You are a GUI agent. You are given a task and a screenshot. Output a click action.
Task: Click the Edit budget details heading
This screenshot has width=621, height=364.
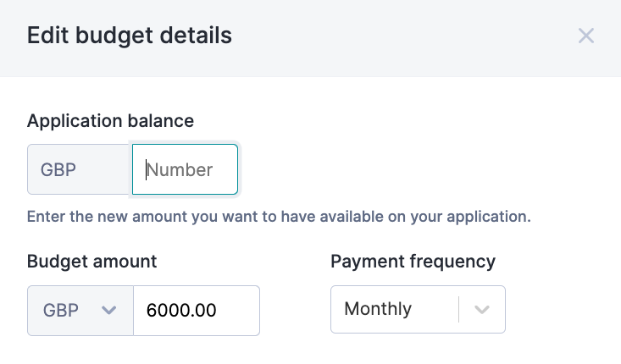(130, 36)
